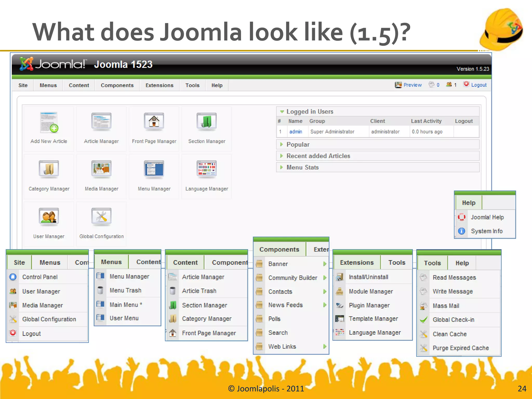This screenshot has width=532, height=399.
Task: Open the Extensions menu in main menu bar
Action: [x=159, y=85]
